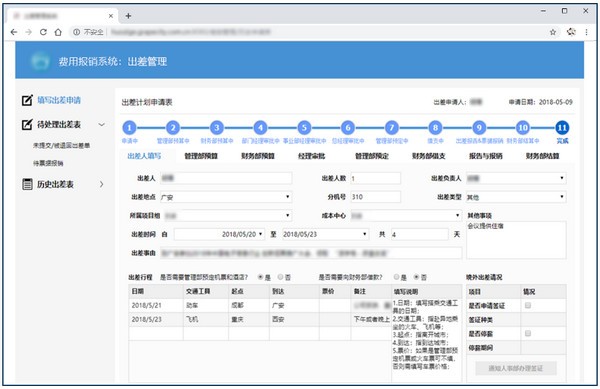Select step 4 circle in progress bar

pyautogui.click(x=260, y=128)
